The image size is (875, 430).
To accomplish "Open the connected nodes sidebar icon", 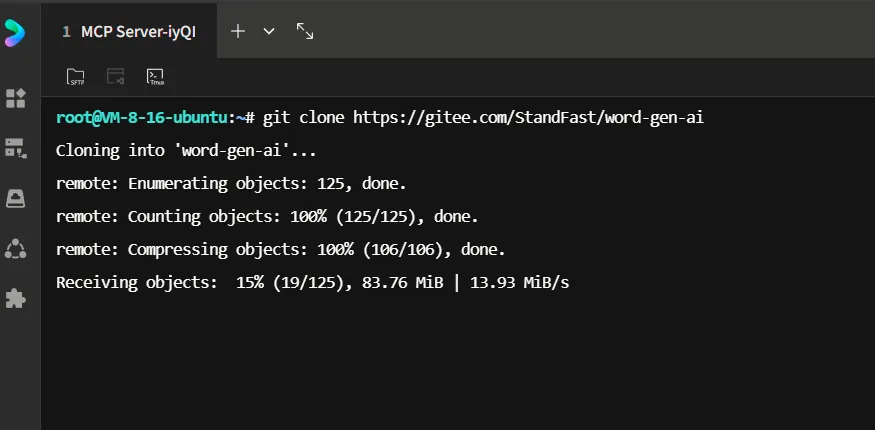I will (x=16, y=249).
